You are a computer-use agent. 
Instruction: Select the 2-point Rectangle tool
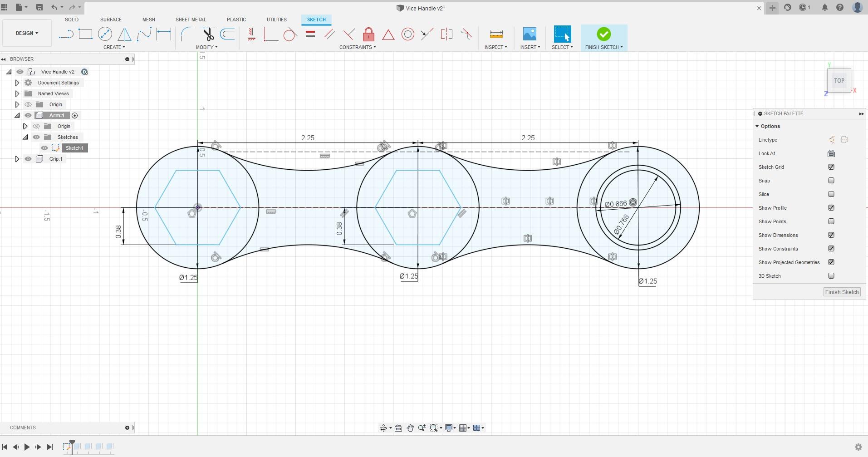[85, 34]
